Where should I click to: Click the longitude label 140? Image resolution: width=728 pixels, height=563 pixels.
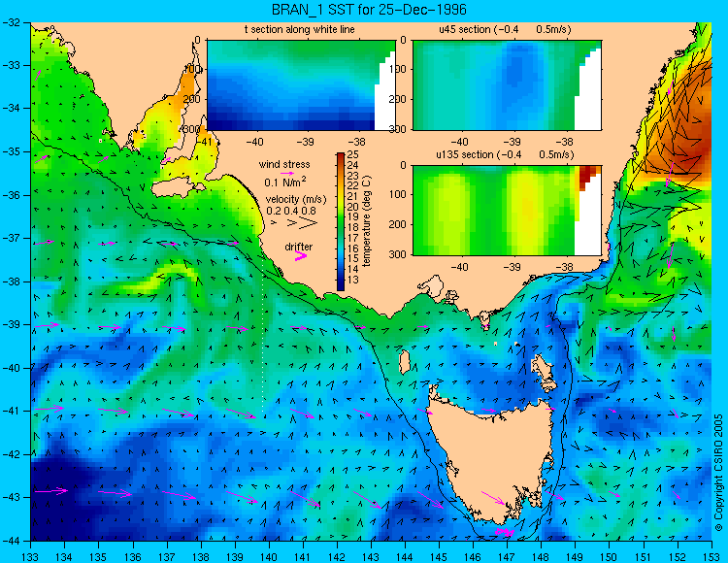pyautogui.click(x=269, y=556)
